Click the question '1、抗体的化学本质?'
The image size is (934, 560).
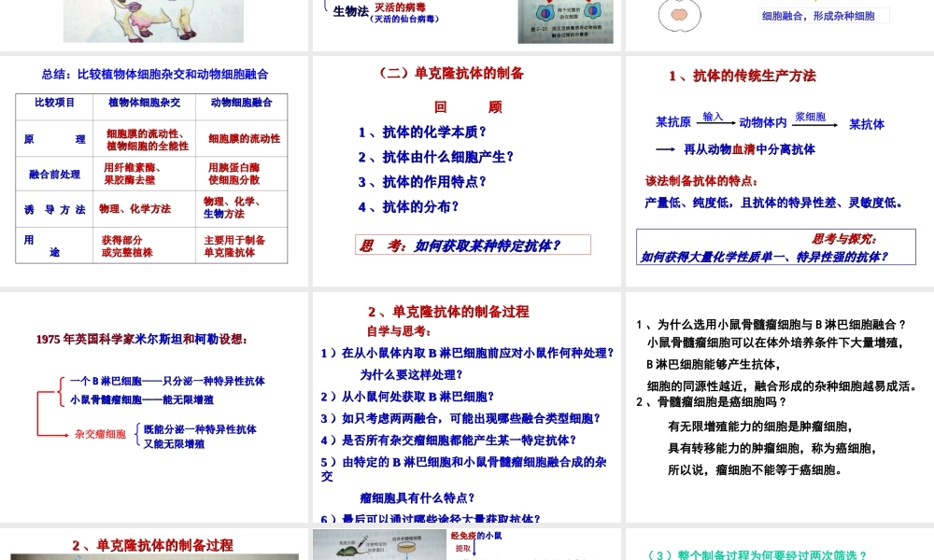click(422, 133)
